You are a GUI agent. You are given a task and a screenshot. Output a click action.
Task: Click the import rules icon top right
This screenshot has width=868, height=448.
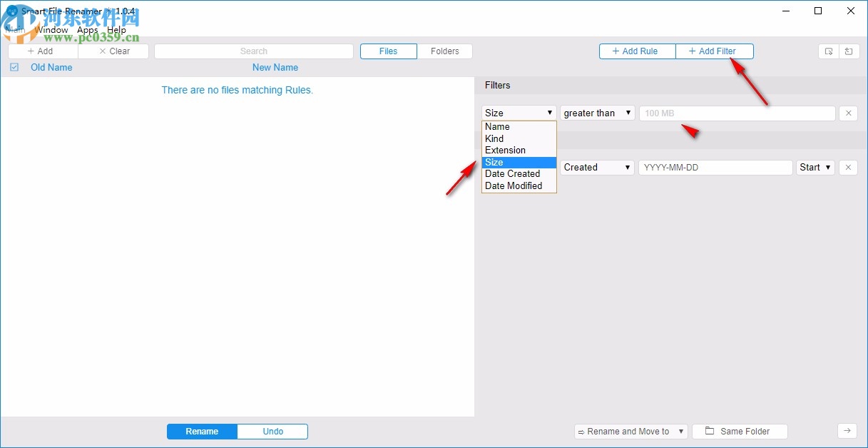pos(849,51)
